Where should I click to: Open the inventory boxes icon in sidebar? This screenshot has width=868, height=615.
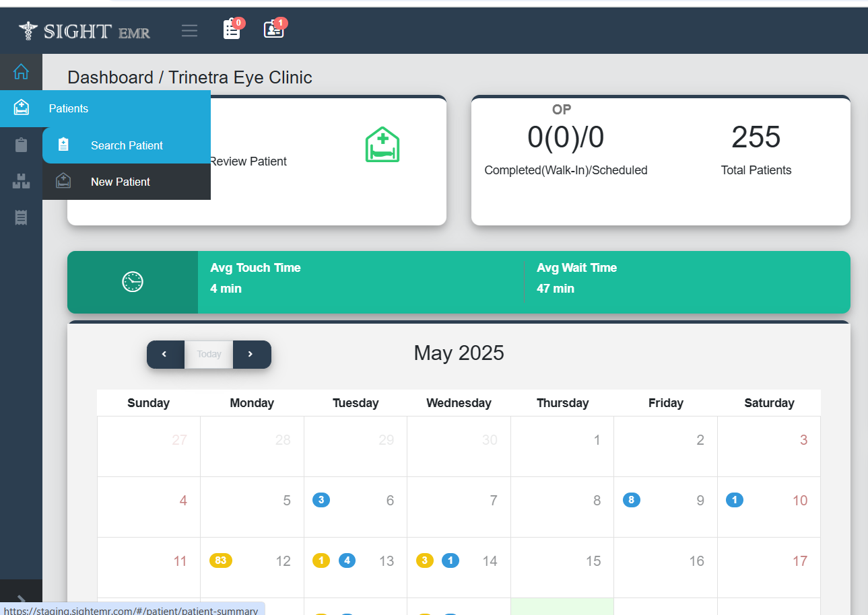click(x=21, y=181)
